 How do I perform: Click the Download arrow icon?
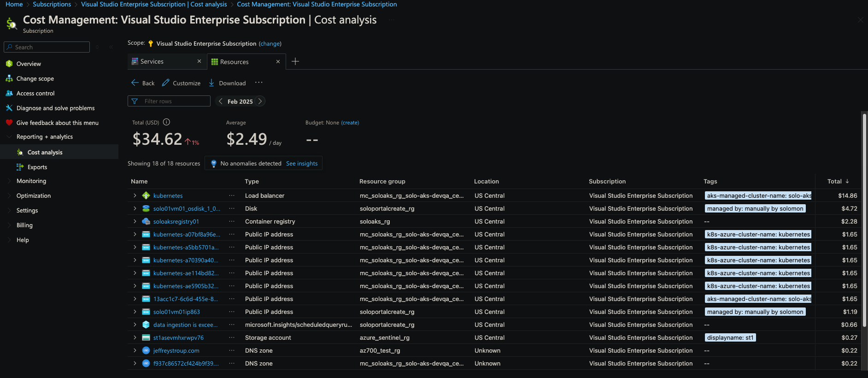point(211,83)
